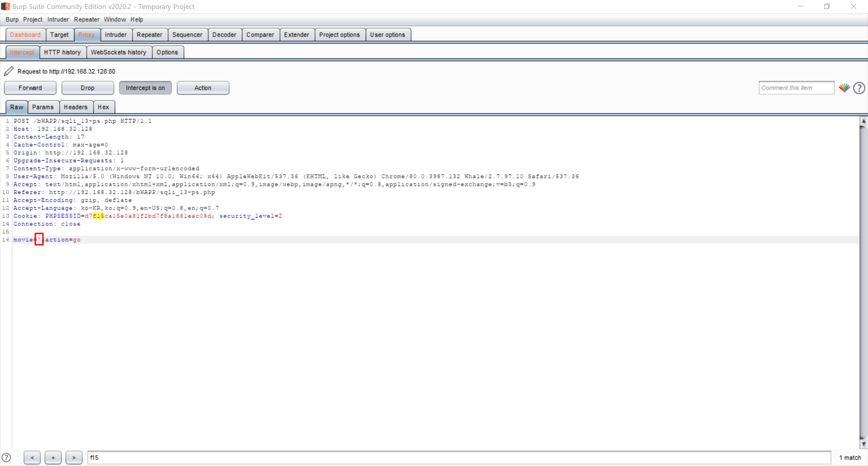Open the multicolor highlight picker icon
Viewport: 868px width, 466px height.
point(844,88)
